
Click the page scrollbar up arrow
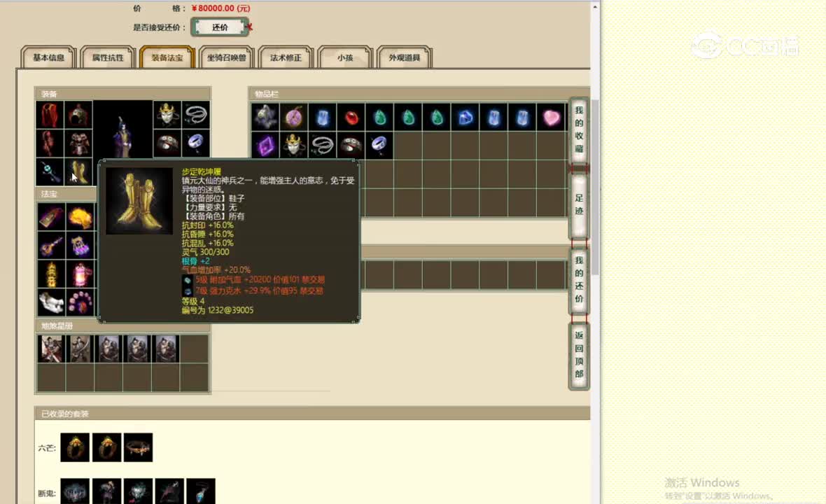pyautogui.click(x=595, y=7)
